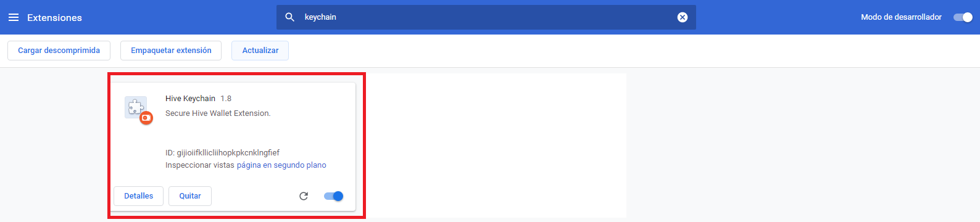The image size is (980, 222).
Task: Click the Extensiones page title
Action: pyautogui.click(x=54, y=18)
